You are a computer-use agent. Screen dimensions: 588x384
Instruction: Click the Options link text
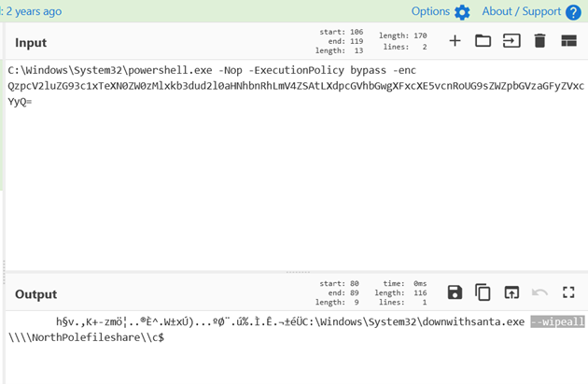(x=430, y=11)
